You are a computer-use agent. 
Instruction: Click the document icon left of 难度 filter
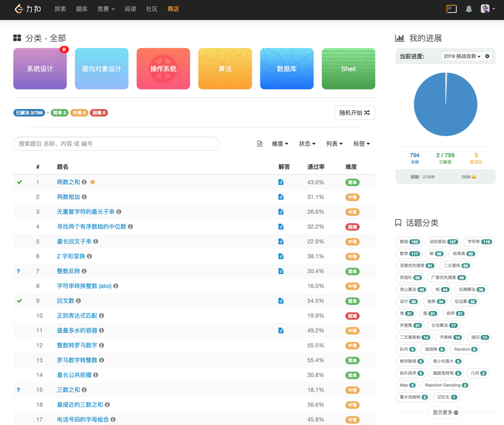coord(260,144)
